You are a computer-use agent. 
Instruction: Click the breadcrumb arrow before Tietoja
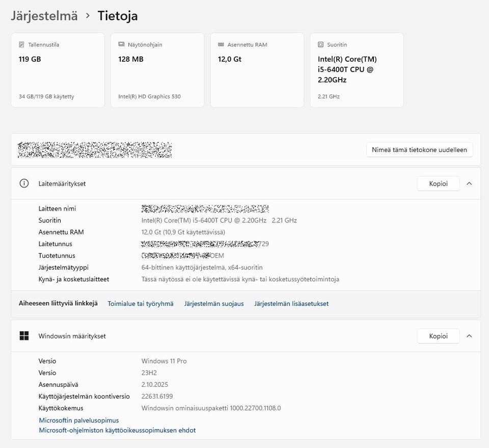pyautogui.click(x=88, y=16)
